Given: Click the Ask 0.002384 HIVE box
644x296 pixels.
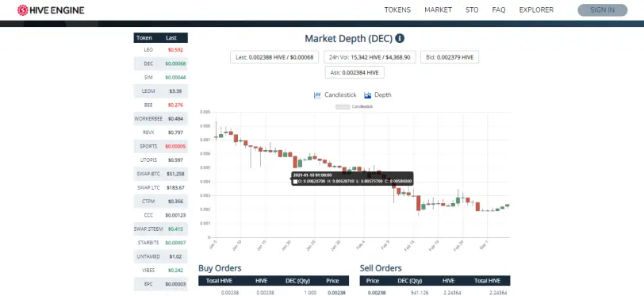Looking at the screenshot, I should [x=355, y=72].
